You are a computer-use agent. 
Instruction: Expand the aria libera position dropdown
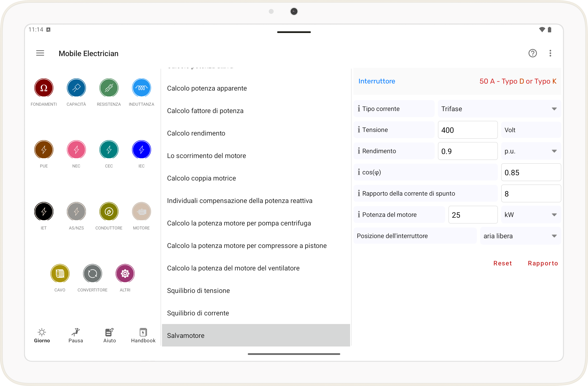click(520, 236)
